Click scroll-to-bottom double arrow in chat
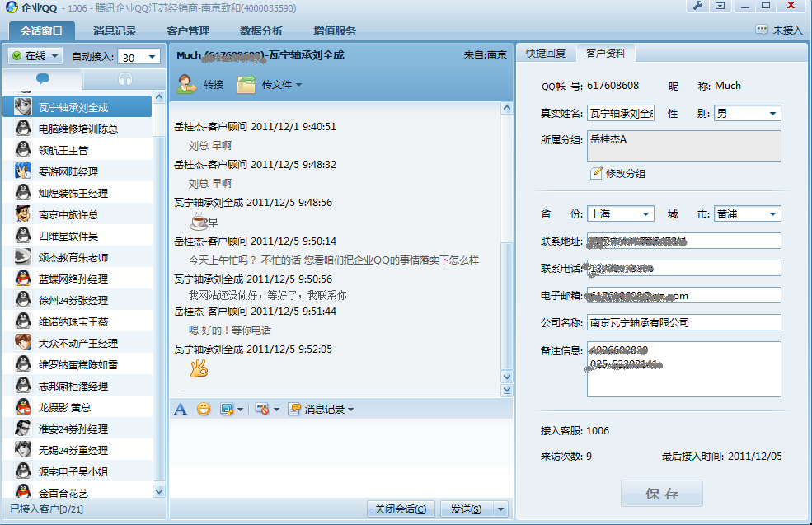The width and height of the screenshot is (812, 525). point(507,391)
